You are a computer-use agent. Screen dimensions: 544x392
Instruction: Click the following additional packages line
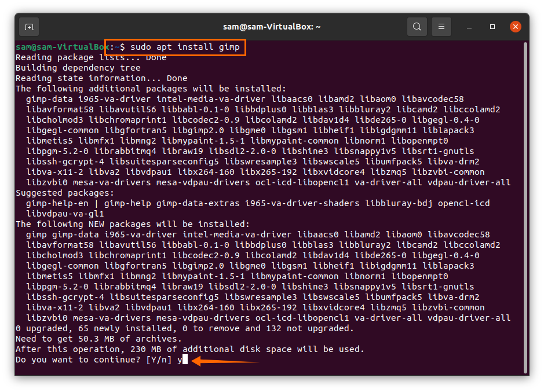point(151,89)
